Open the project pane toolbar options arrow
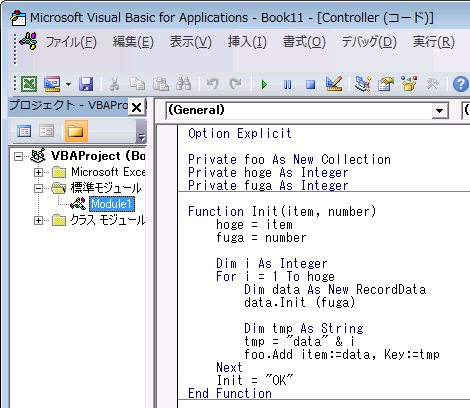Viewport: 470px width, 408px height. [142, 137]
